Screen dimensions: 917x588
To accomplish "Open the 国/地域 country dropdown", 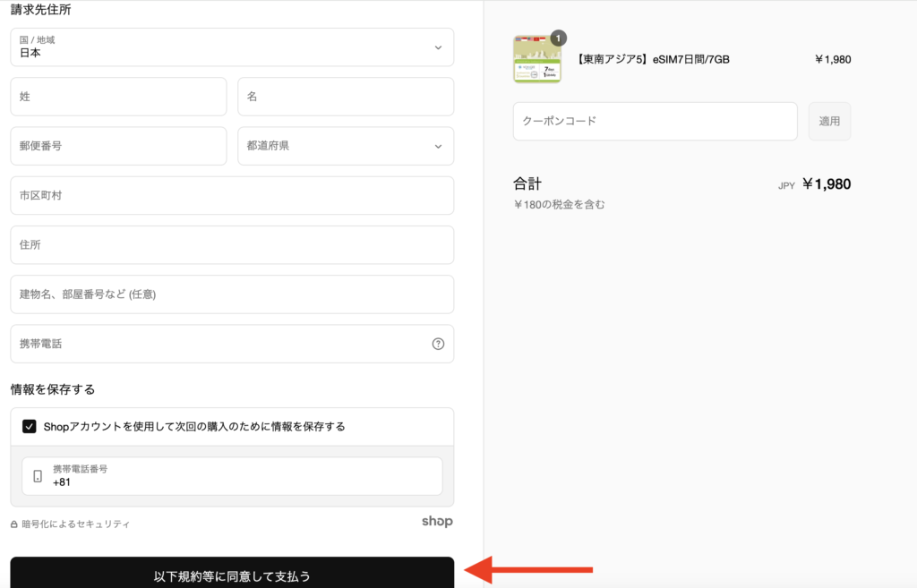I will pos(232,47).
